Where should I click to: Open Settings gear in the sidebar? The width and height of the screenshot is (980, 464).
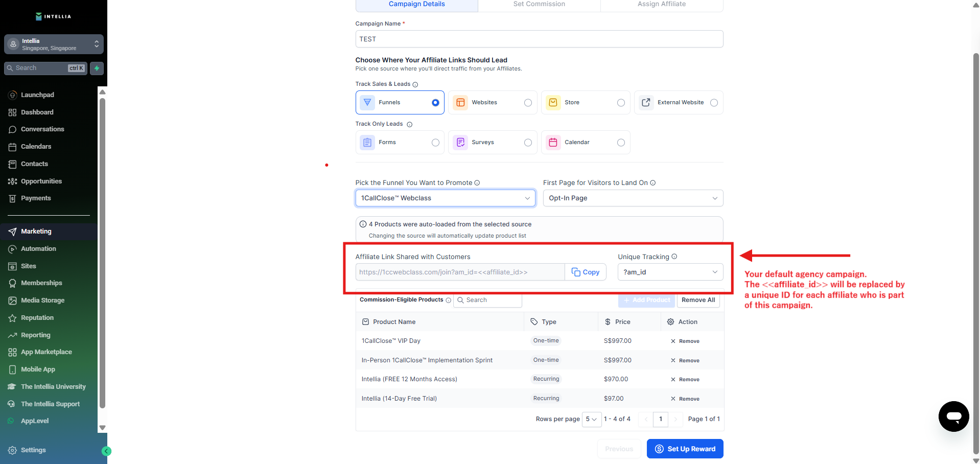coord(13,450)
